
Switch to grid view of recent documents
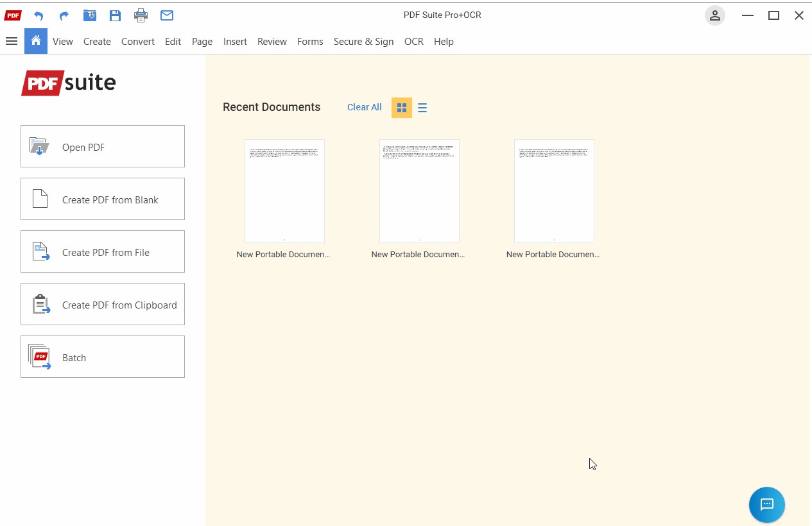(x=402, y=108)
